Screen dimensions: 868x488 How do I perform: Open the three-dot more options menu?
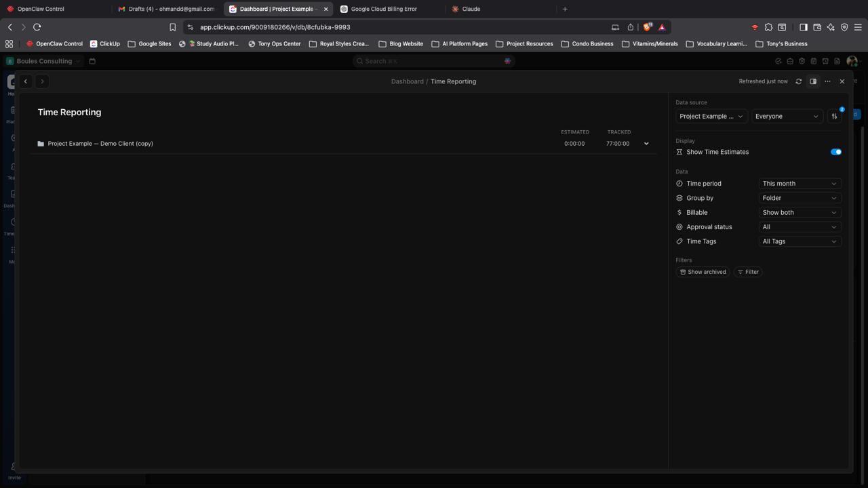coord(827,81)
